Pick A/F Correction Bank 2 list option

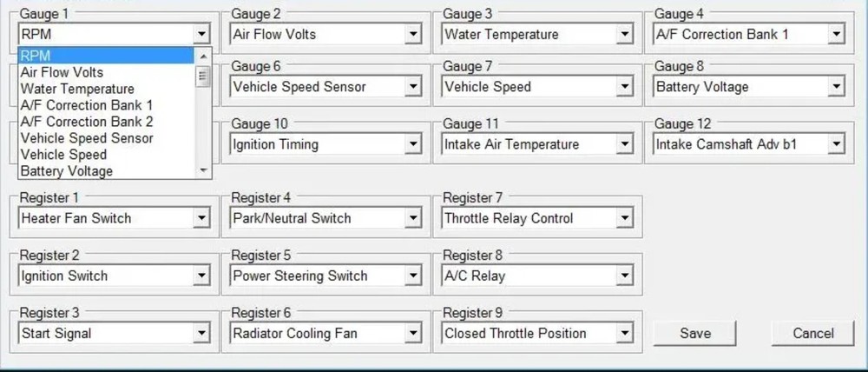click(87, 122)
